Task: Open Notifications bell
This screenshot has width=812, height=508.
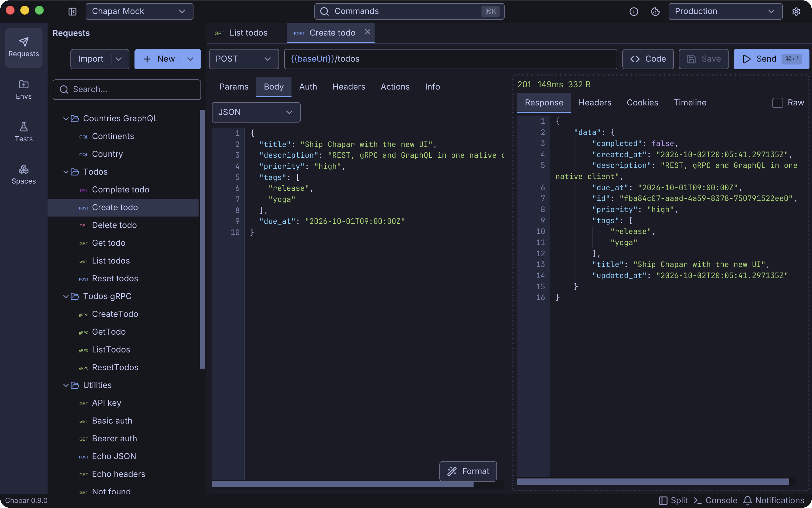Action: 773,500
